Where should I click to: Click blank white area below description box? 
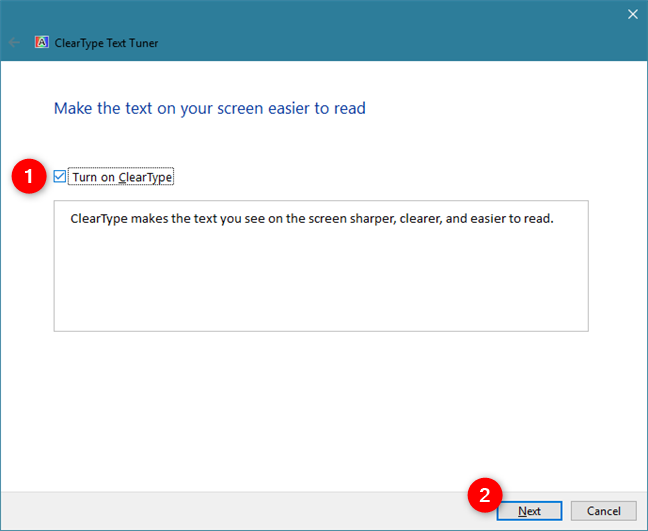[x=321, y=409]
